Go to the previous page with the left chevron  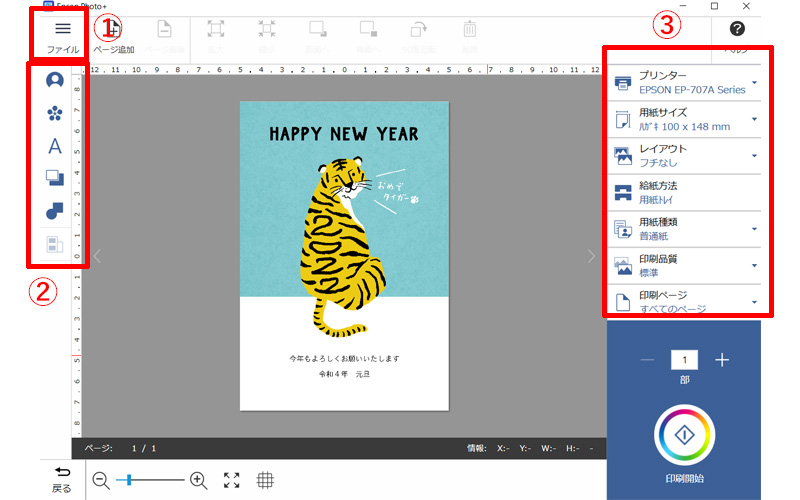97,256
